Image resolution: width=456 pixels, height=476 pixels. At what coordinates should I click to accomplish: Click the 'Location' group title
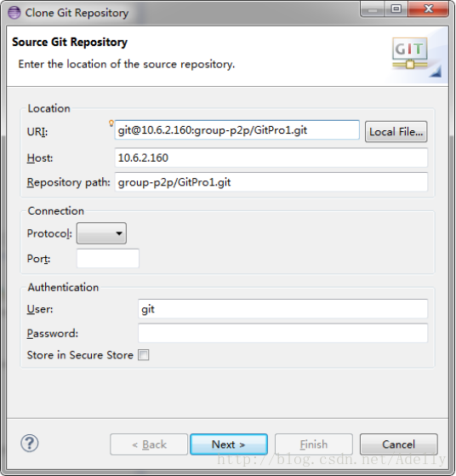pyautogui.click(x=48, y=108)
